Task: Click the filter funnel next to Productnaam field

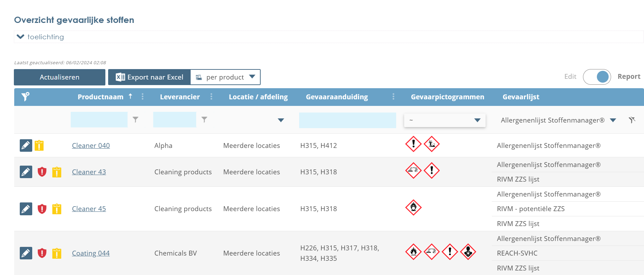Action: 136,120
